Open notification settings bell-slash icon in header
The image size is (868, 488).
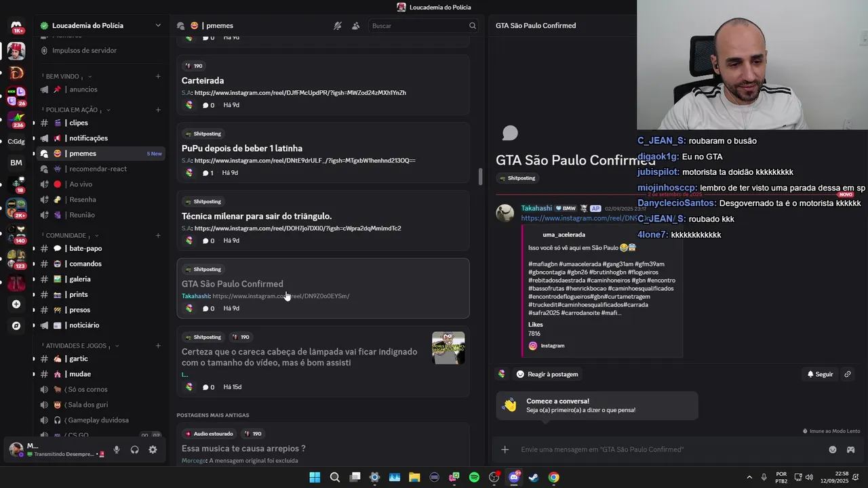click(x=337, y=26)
